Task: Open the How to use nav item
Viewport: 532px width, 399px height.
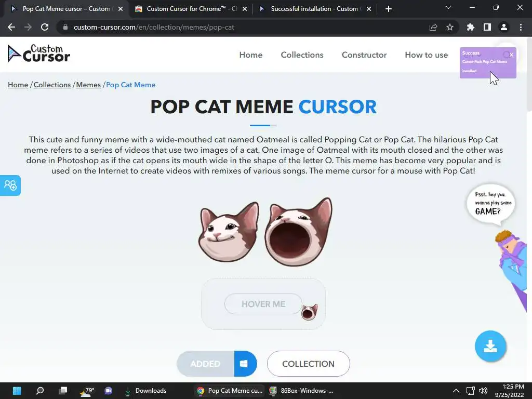Action: [x=427, y=55]
